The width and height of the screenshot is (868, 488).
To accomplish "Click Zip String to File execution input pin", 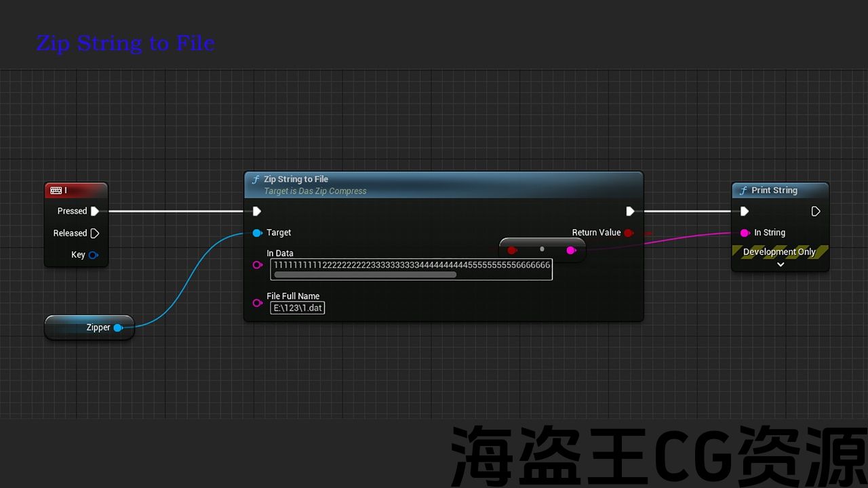I will tap(257, 211).
